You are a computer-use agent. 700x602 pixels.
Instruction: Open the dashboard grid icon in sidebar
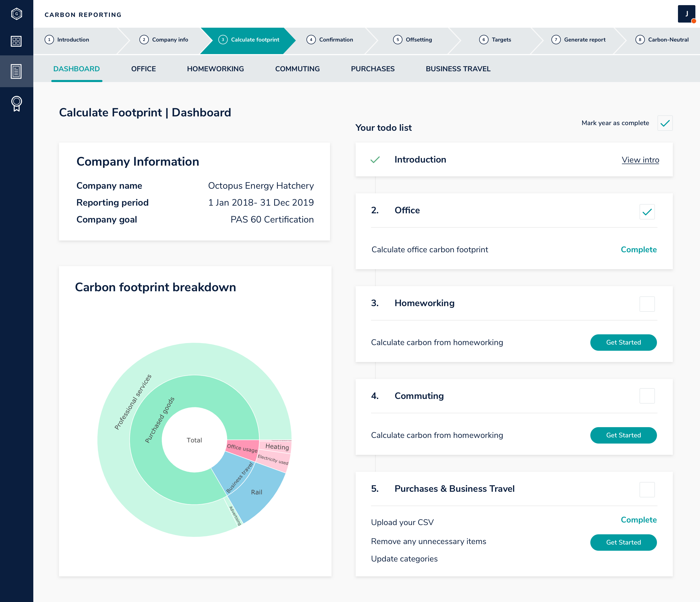click(x=16, y=41)
